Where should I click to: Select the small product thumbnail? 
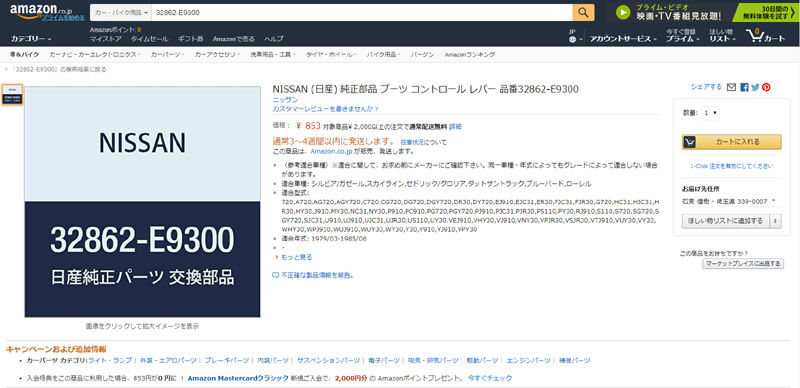(12, 95)
